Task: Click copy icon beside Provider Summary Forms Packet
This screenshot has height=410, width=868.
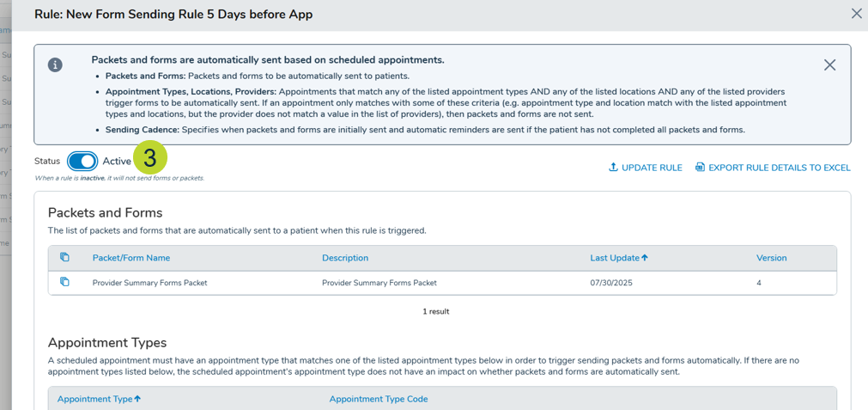Action: click(x=64, y=282)
